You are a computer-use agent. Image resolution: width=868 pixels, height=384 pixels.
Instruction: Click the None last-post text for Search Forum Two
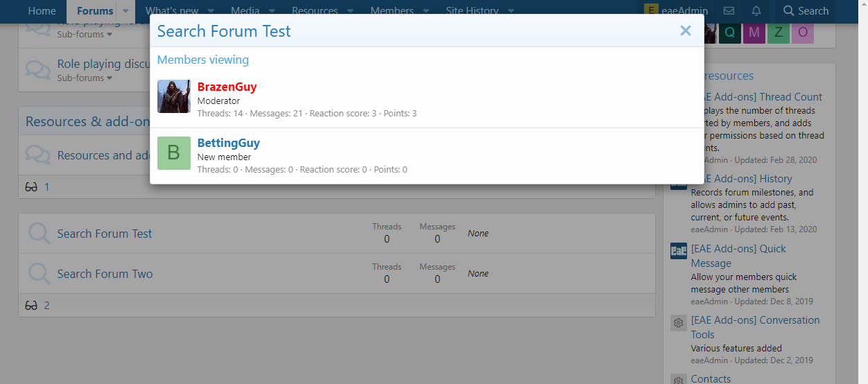pyautogui.click(x=478, y=274)
